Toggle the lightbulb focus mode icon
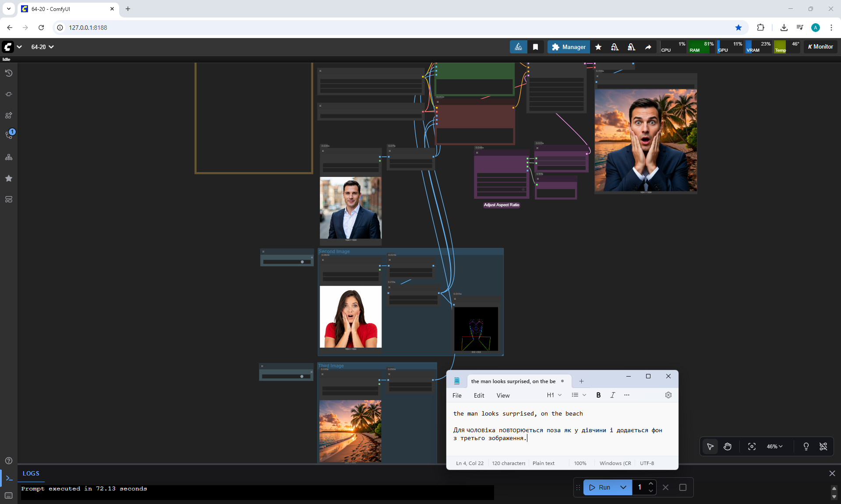Image resolution: width=841 pixels, height=504 pixels. click(x=806, y=447)
